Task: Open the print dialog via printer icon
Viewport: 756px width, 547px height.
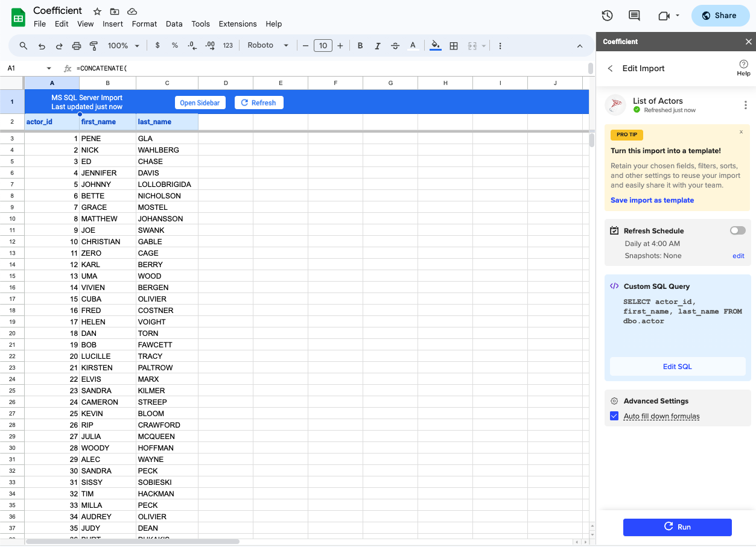Action: point(77,45)
